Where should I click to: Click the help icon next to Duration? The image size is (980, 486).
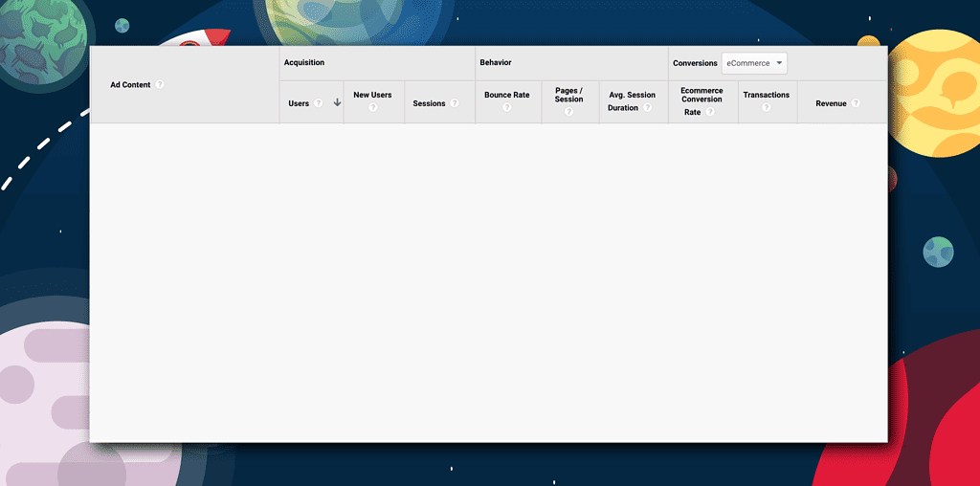click(x=648, y=107)
